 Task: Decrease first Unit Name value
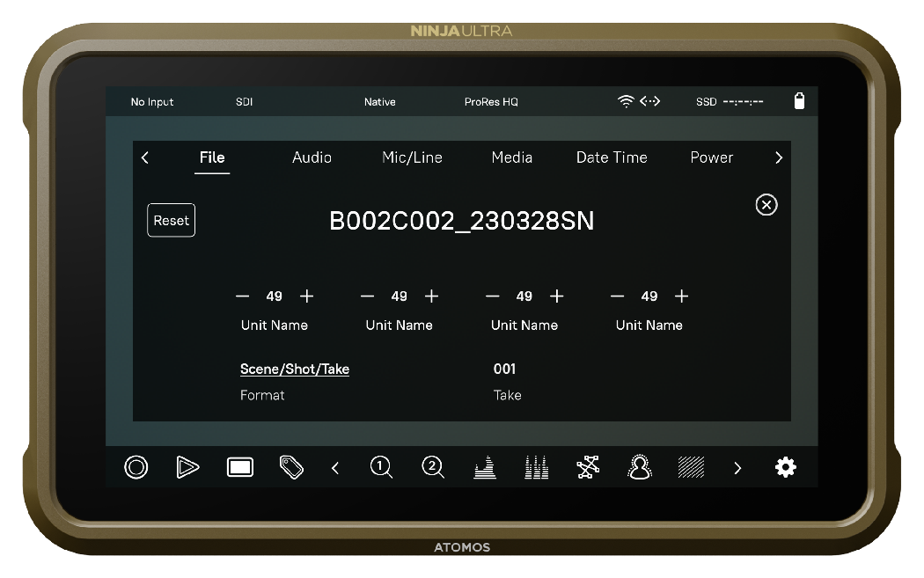tap(242, 296)
